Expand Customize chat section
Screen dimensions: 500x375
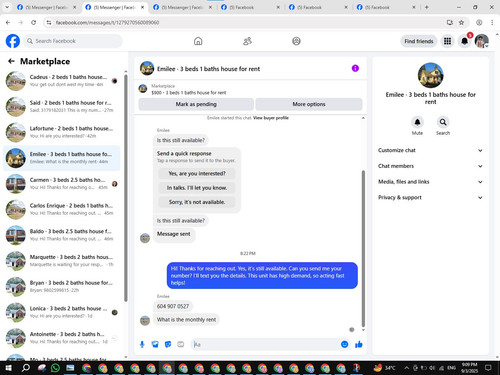(x=430, y=150)
